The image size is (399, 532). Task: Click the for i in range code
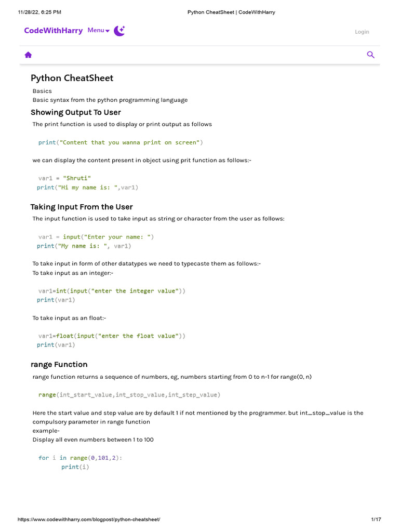tap(80, 458)
